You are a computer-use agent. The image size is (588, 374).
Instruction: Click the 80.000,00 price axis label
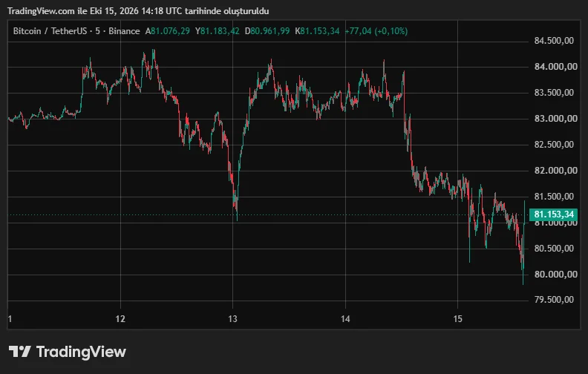click(556, 275)
